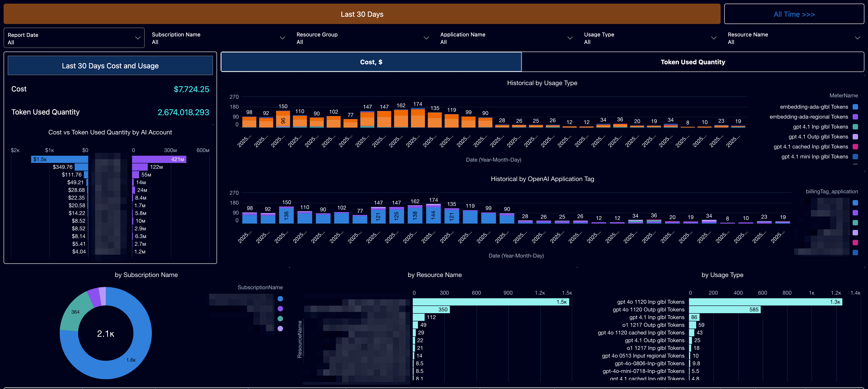The height and width of the screenshot is (389, 868).
Task: Toggle the gpt 4.1 Inp glbl Tokens legend entry
Action: click(x=855, y=126)
